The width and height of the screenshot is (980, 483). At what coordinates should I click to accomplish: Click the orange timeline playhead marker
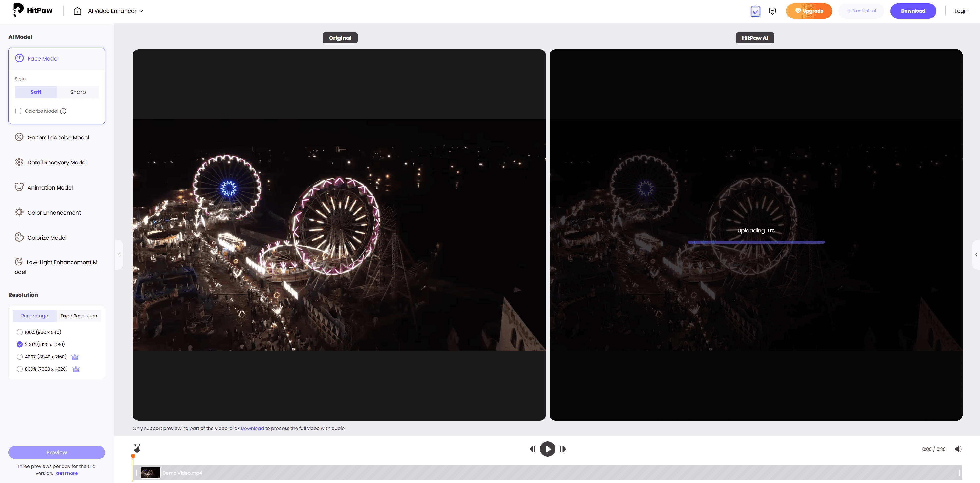pyautogui.click(x=133, y=456)
